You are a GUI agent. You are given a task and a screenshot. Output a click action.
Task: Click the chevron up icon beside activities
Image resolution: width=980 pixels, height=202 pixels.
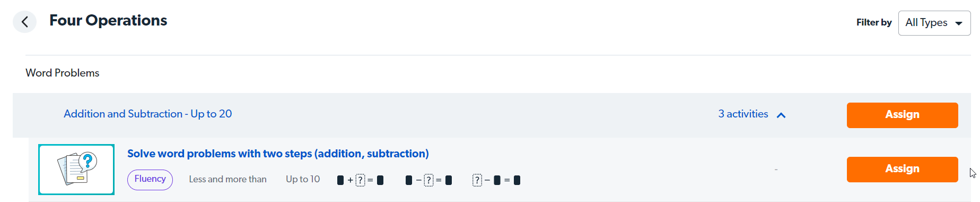pos(781,115)
